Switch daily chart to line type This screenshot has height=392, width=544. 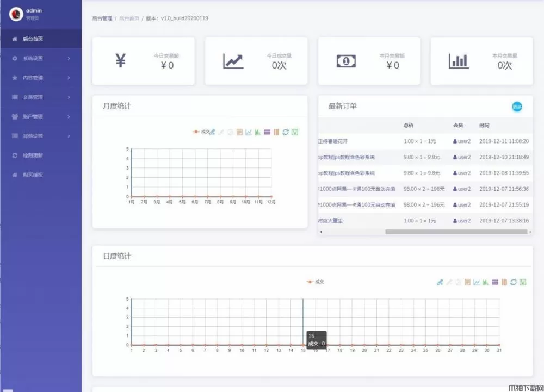(477, 282)
